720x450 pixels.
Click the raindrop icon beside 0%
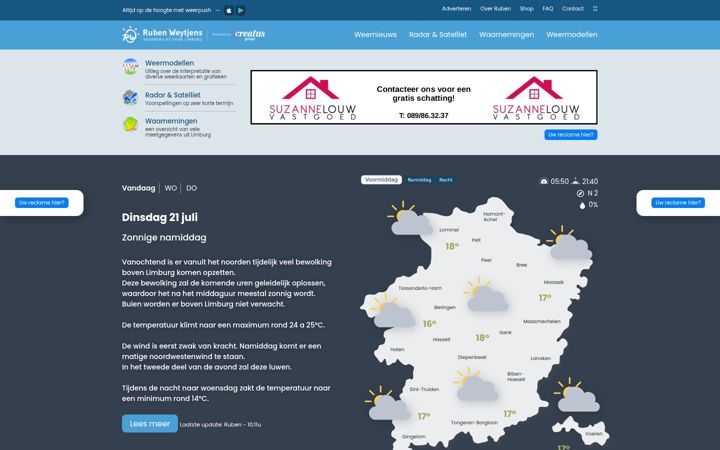582,205
